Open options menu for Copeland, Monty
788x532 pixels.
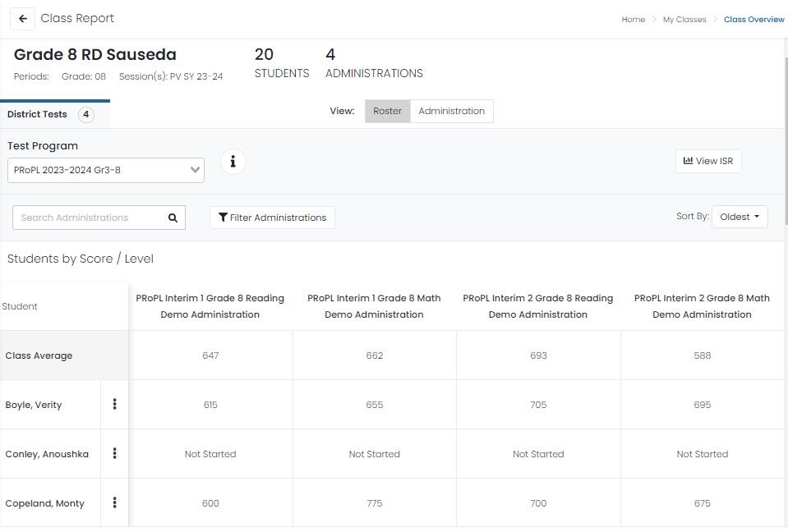click(114, 502)
